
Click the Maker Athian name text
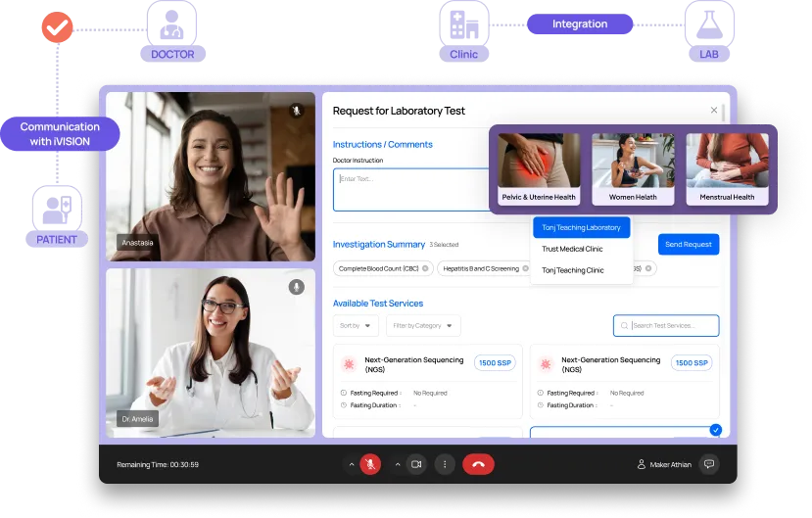click(671, 465)
